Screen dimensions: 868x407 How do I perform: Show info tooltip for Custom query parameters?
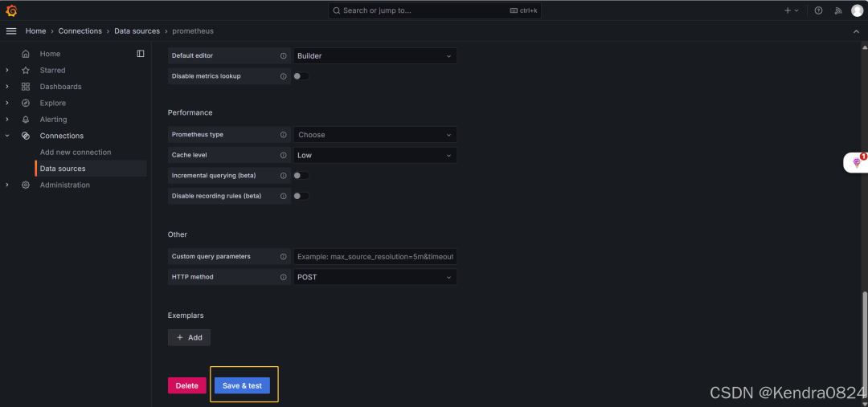(x=284, y=257)
